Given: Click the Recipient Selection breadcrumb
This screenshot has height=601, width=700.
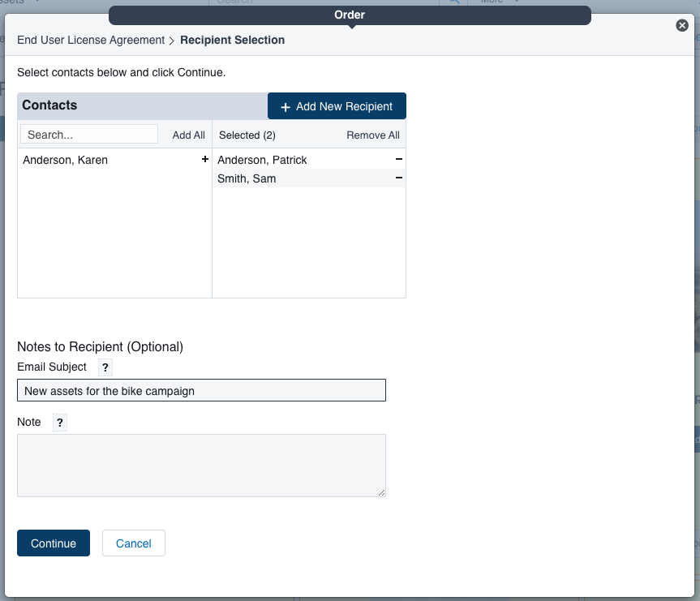Looking at the screenshot, I should coord(232,41).
